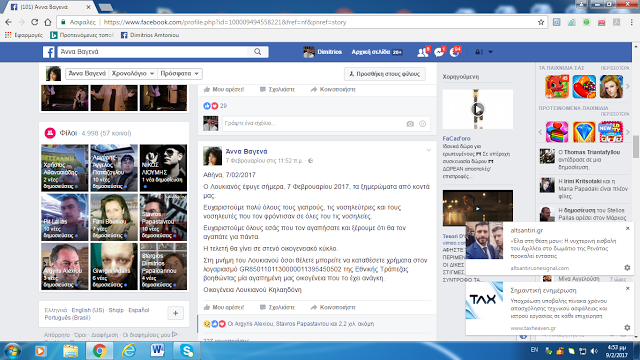Screen dimensions: 640x360
Task: Click the camera icon in comment box
Action: 410,124
